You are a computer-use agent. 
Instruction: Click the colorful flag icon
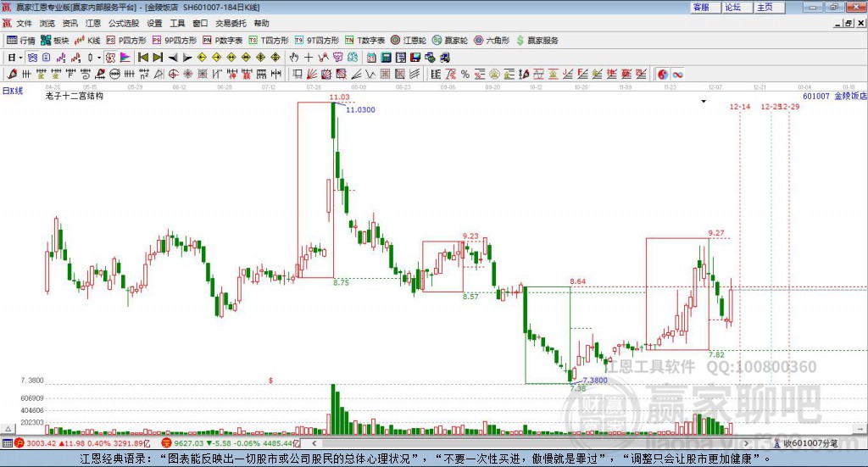click(125, 58)
